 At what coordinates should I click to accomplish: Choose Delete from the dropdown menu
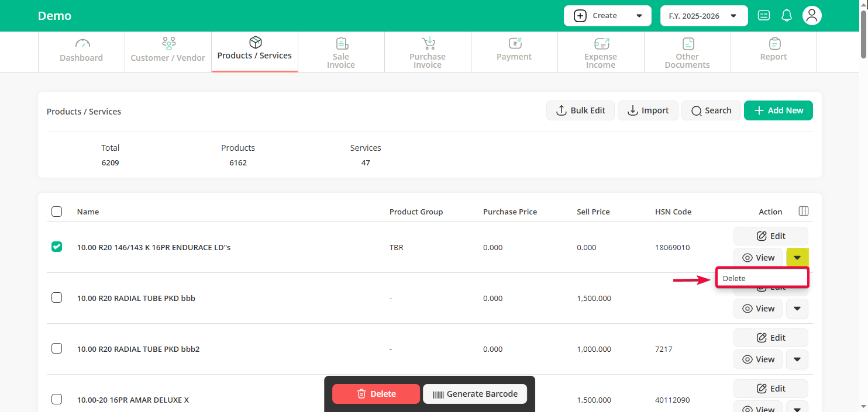[763, 278]
